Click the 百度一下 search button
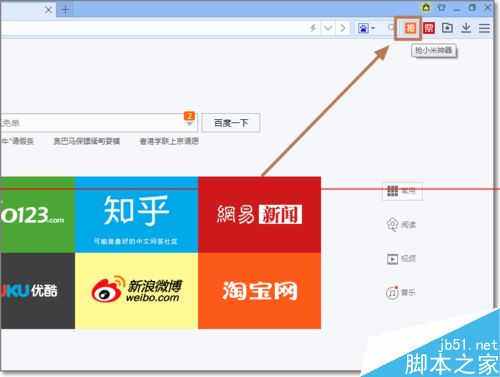Image resolution: width=500 pixels, height=377 pixels. click(231, 123)
